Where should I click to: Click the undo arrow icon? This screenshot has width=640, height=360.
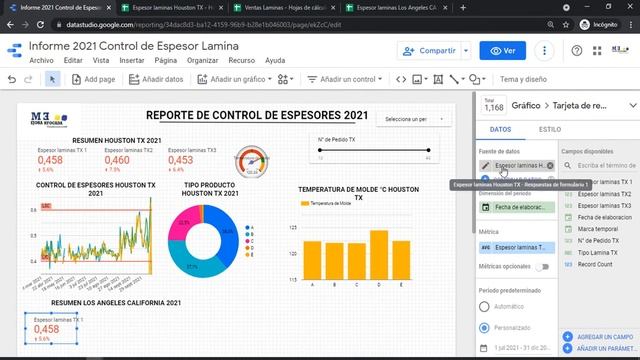12,79
